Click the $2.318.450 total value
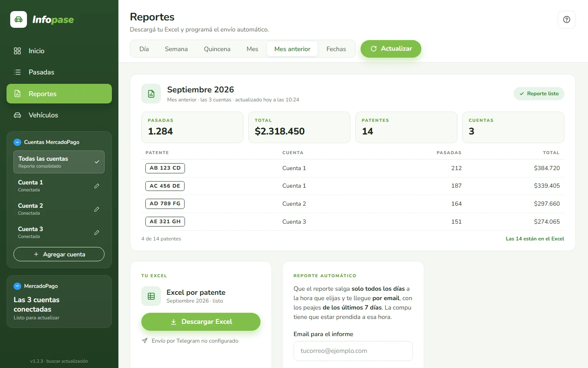The width and height of the screenshot is (588, 368). click(x=280, y=131)
